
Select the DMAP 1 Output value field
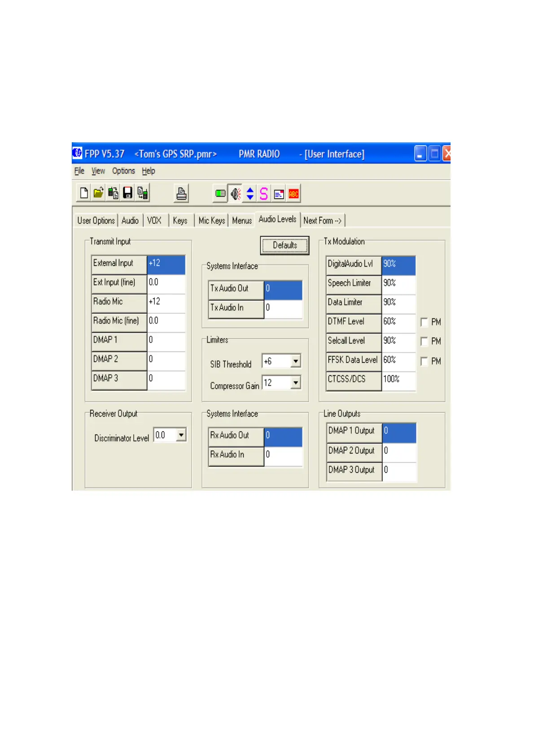[399, 432]
